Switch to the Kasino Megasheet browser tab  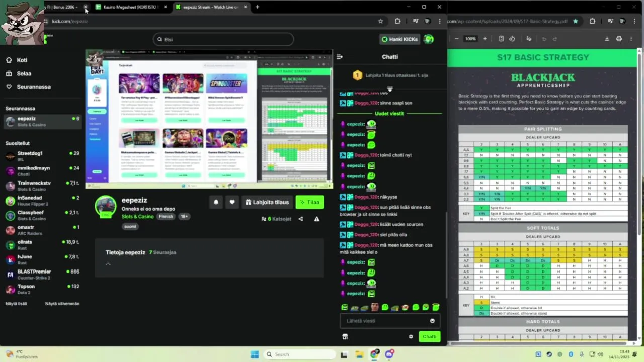point(131,7)
